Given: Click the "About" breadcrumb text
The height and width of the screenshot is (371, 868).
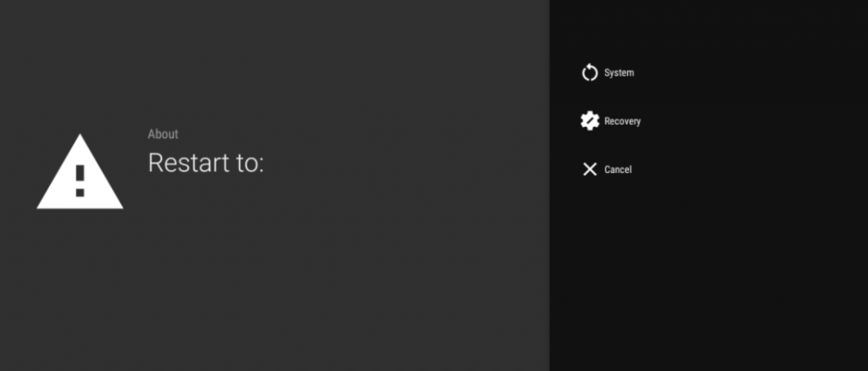Looking at the screenshot, I should click(163, 134).
